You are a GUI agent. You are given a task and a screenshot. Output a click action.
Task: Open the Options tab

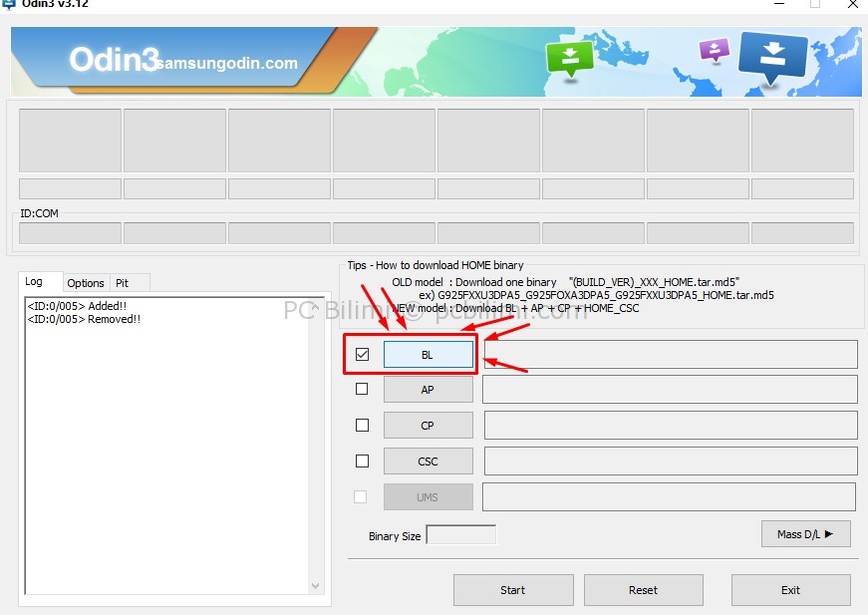[86, 283]
